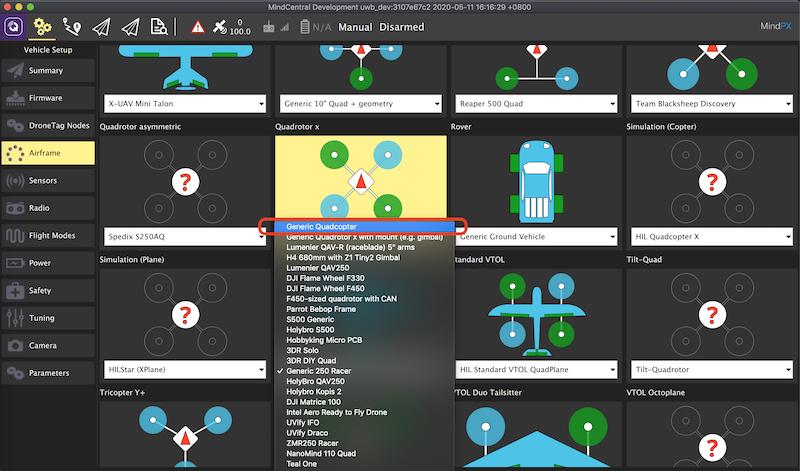This screenshot has height=471, width=800.
Task: Click the GPS satellite status icon
Action: pyautogui.click(x=220, y=27)
